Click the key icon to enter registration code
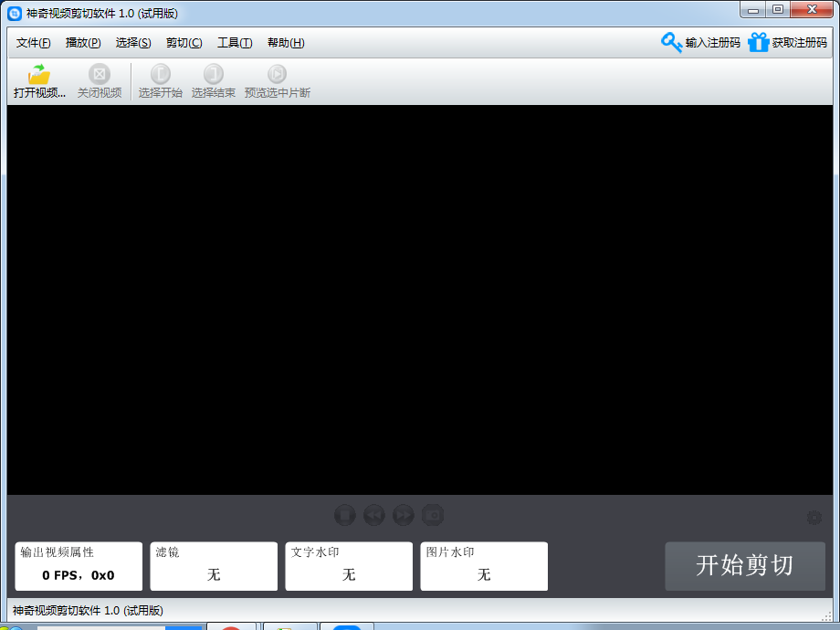The image size is (840, 630). pos(672,43)
